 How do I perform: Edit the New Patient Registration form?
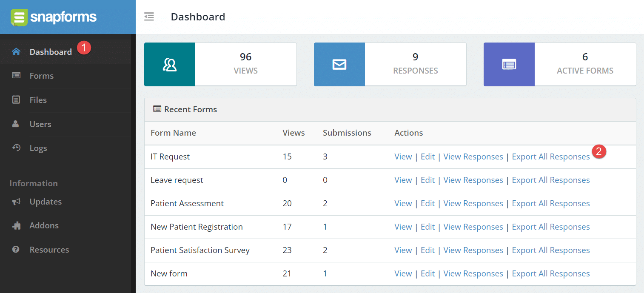tap(427, 227)
